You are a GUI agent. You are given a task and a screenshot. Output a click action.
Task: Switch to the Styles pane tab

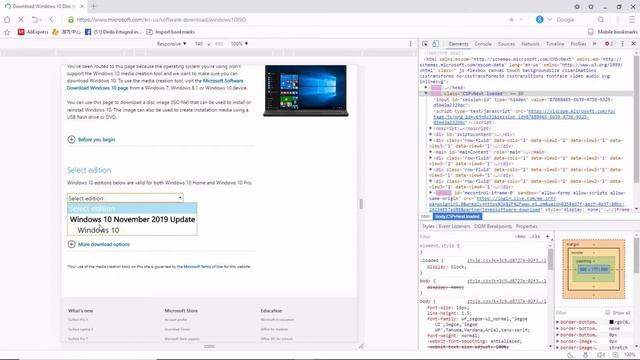(428, 226)
